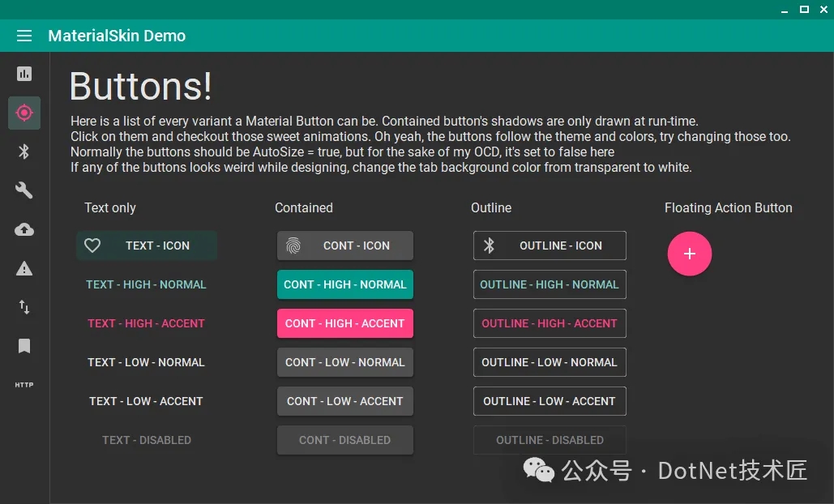Viewport: 834px width, 504px height.
Task: Click the MaterialSkin Demo title
Action: pyautogui.click(x=117, y=36)
